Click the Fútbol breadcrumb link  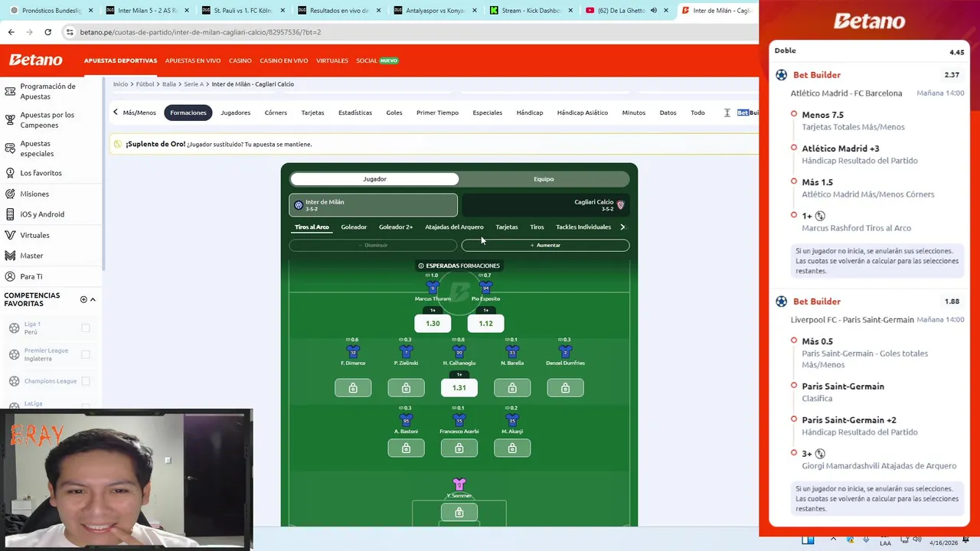coord(145,84)
